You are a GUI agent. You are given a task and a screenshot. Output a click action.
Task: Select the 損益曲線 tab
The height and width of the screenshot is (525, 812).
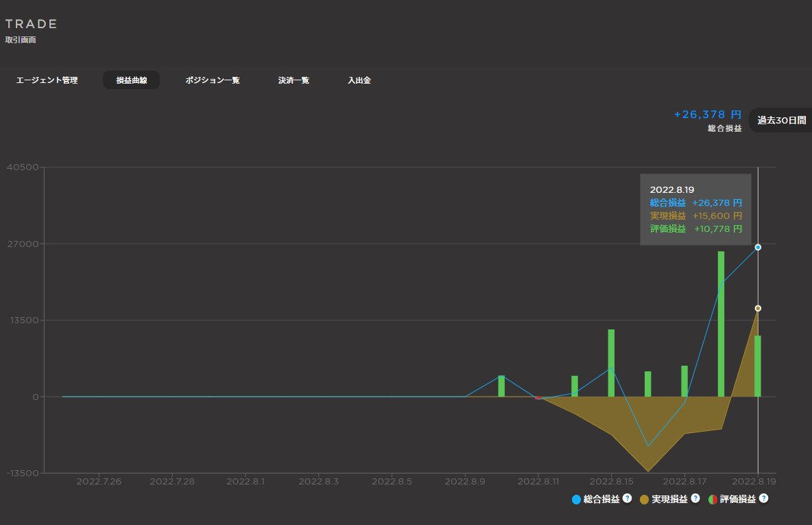click(132, 80)
